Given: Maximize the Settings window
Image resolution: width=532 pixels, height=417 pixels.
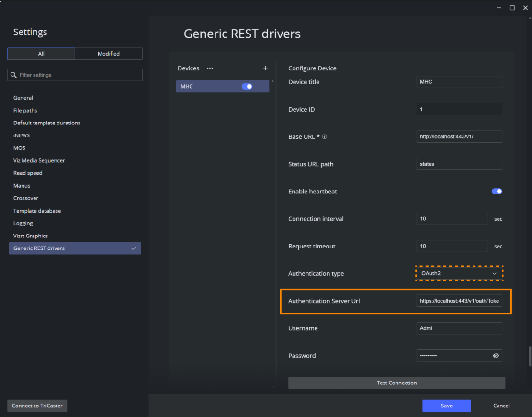Looking at the screenshot, I should click(512, 8).
